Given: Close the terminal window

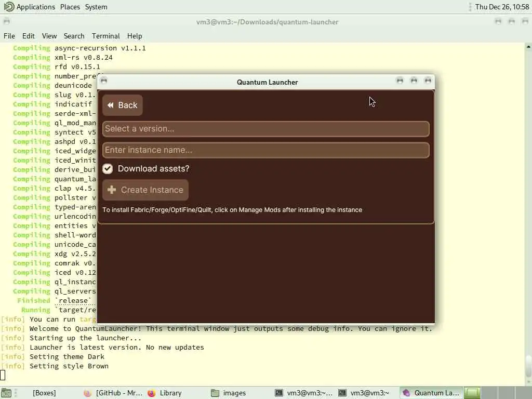Looking at the screenshot, I should (525, 22).
